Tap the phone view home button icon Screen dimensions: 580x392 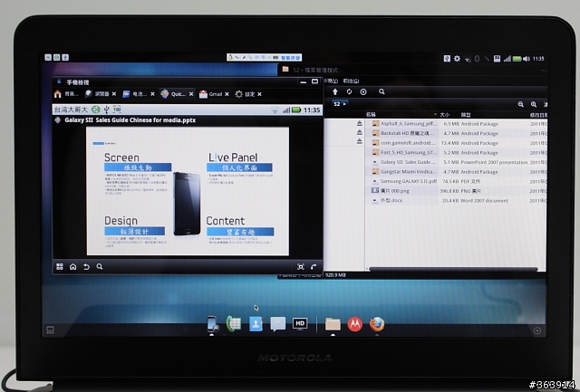pos(72,266)
